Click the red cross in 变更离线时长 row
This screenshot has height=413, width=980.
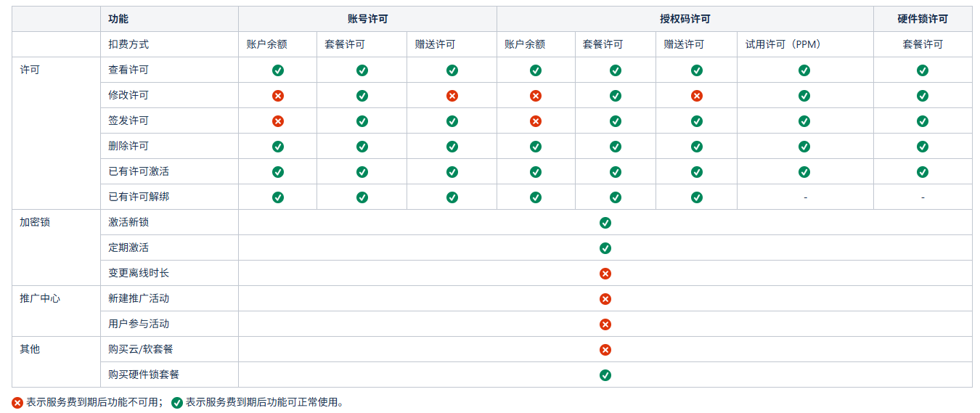point(605,274)
